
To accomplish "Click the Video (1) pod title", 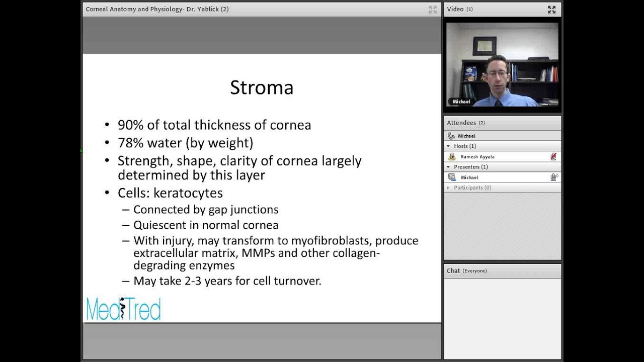I will [460, 9].
